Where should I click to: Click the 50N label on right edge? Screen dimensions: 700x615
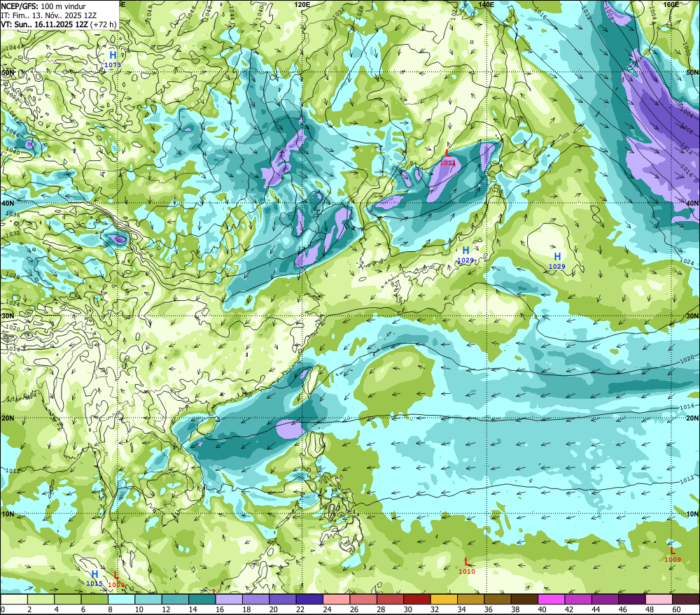692,72
